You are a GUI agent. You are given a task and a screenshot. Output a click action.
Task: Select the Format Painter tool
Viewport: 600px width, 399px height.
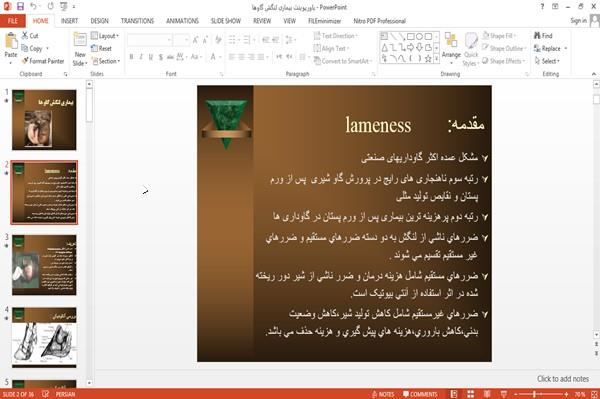pos(43,61)
